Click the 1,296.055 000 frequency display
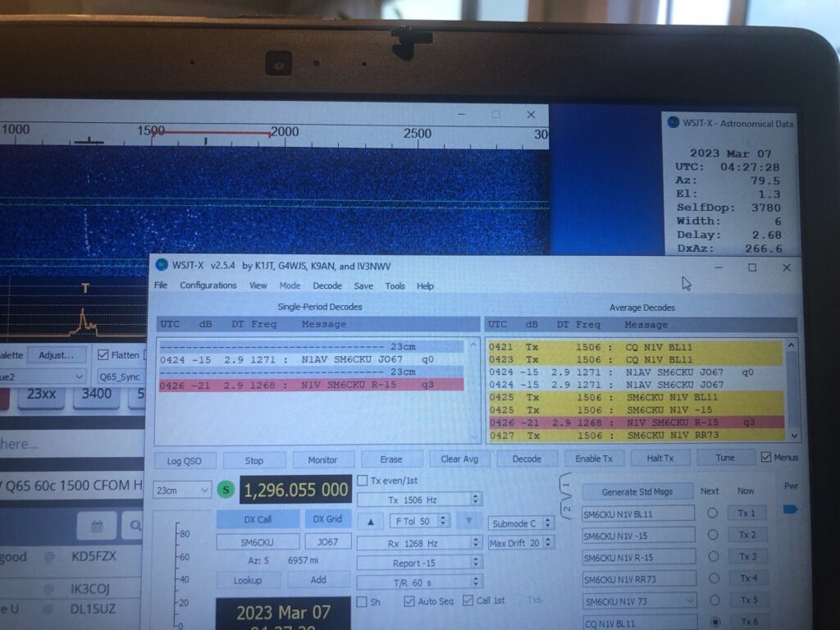The height and width of the screenshot is (630, 840). (x=295, y=490)
